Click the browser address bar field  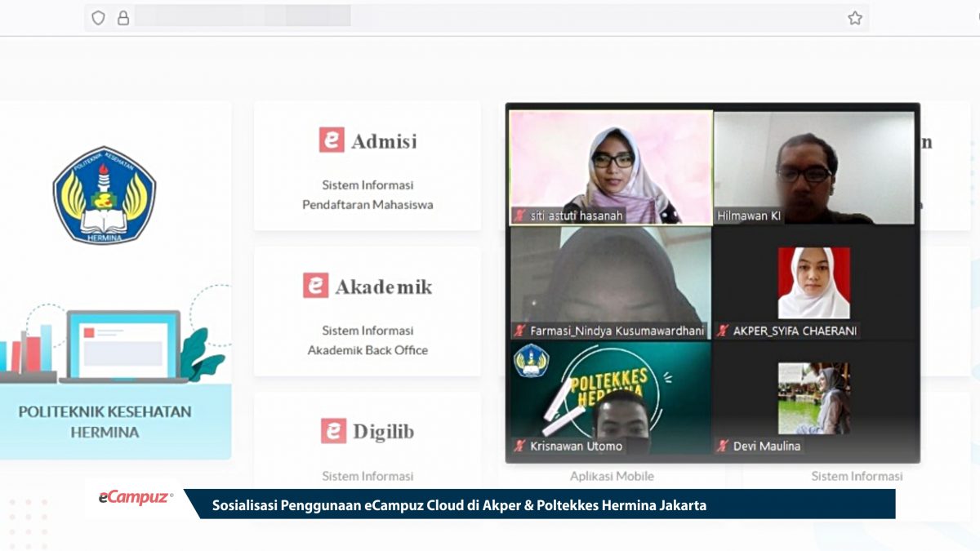[x=476, y=17]
